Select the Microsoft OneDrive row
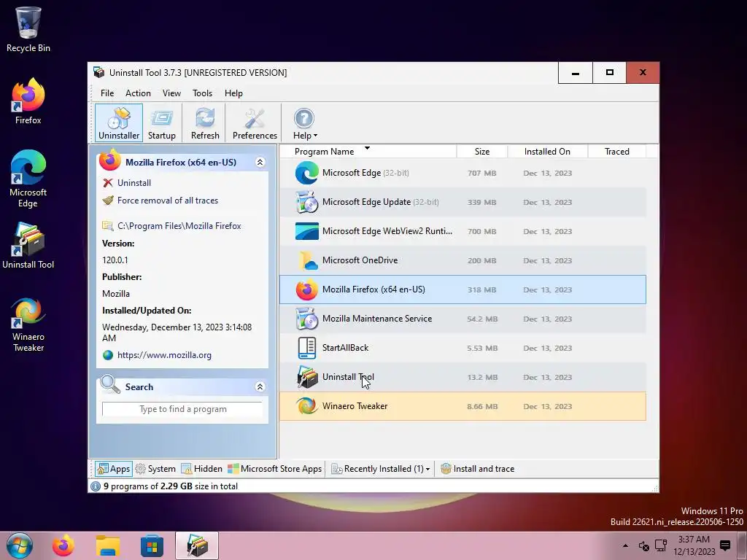 click(x=462, y=260)
